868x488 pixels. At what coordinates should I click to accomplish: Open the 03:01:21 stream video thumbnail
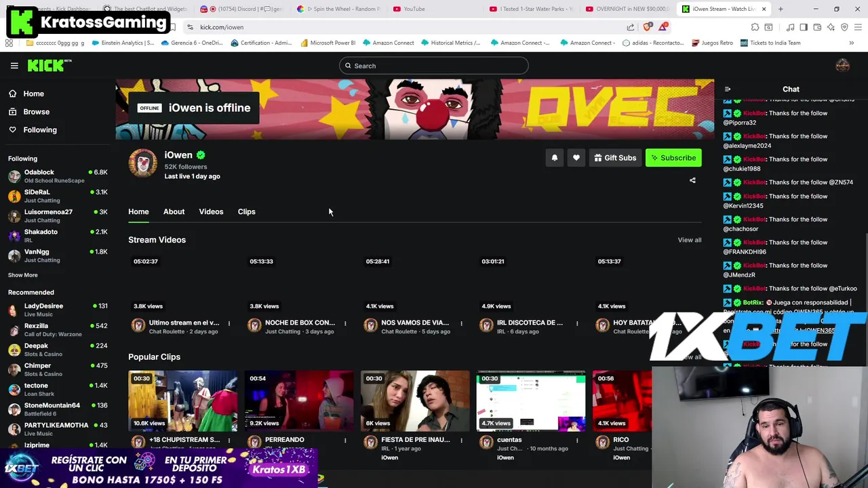[x=531, y=283]
